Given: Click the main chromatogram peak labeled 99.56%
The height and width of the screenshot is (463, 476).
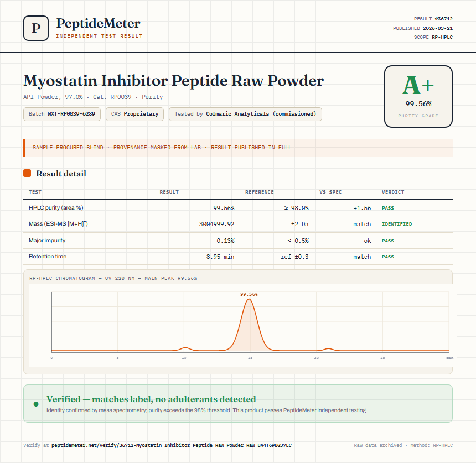Looking at the screenshot, I should point(249,325).
